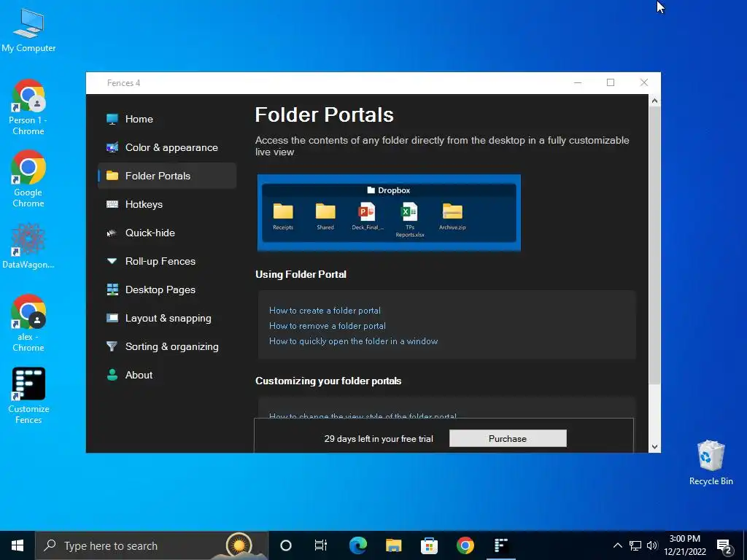Click the taskbar search box
The height and width of the screenshot is (560, 747).
point(152,545)
